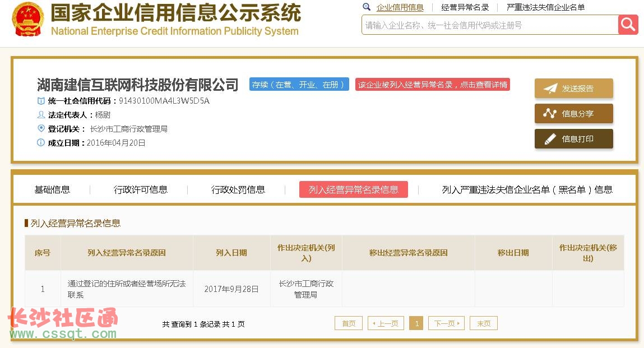Screen dimensions: 644x348
Task: Click the 作出决定机关(列入) column header
Action: coord(306,253)
